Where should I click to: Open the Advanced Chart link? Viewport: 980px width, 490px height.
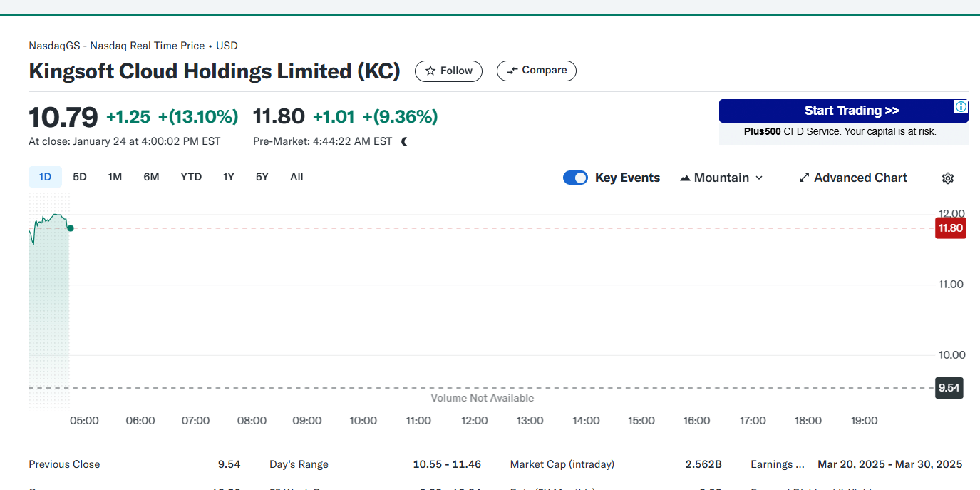pyautogui.click(x=852, y=178)
